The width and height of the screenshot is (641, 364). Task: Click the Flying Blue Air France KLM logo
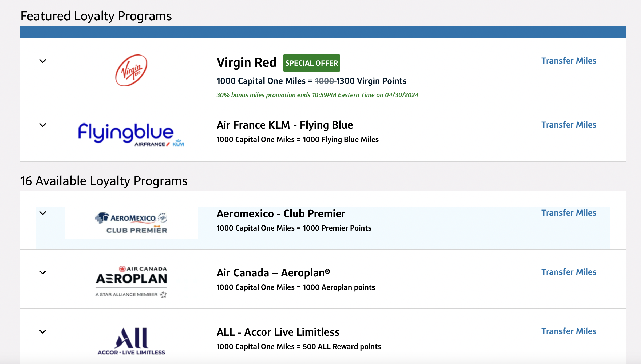(x=131, y=134)
